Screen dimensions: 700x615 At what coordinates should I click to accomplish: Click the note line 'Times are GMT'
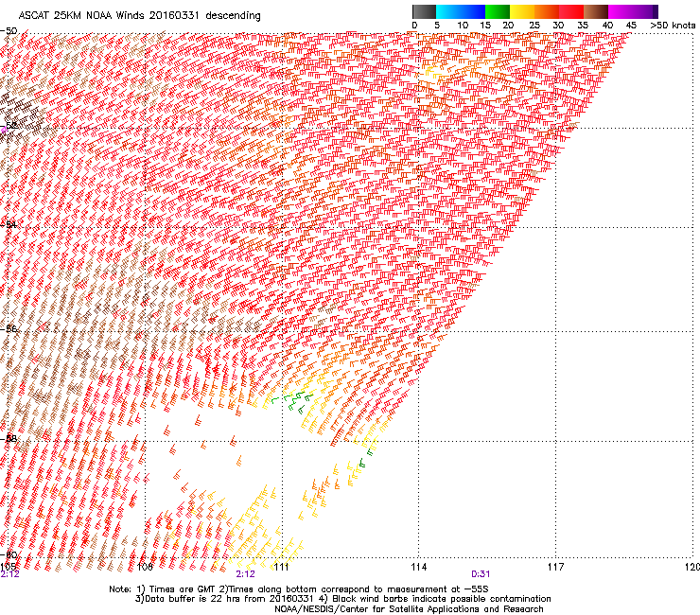(184, 589)
